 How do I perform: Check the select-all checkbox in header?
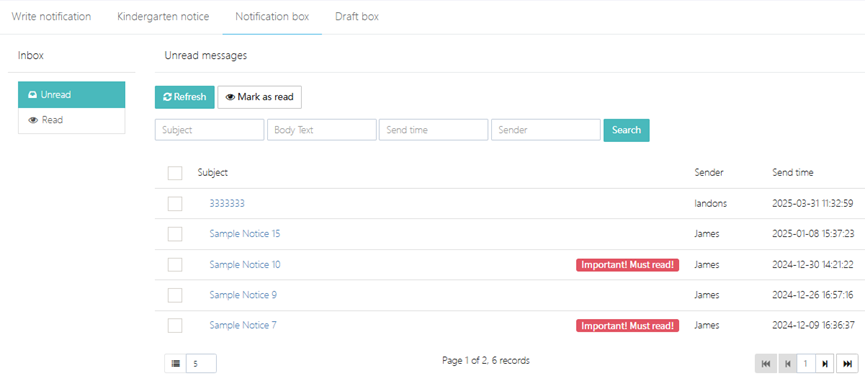pos(175,173)
